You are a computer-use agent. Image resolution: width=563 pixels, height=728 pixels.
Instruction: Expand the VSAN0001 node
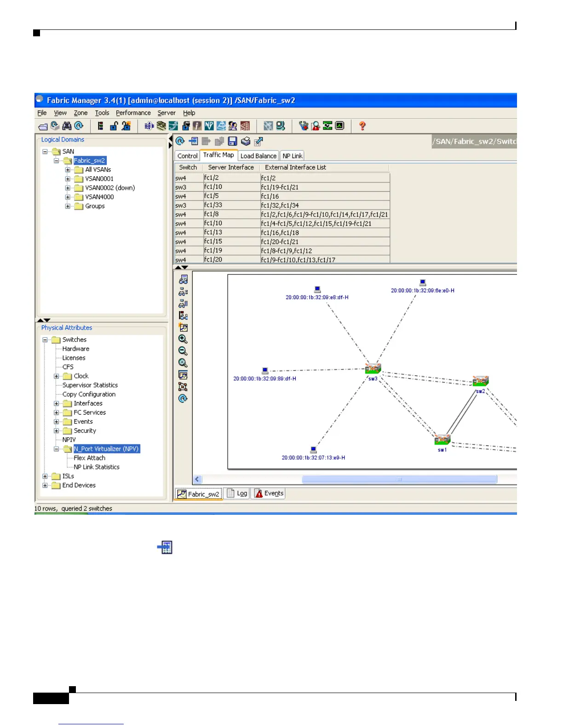(68, 179)
